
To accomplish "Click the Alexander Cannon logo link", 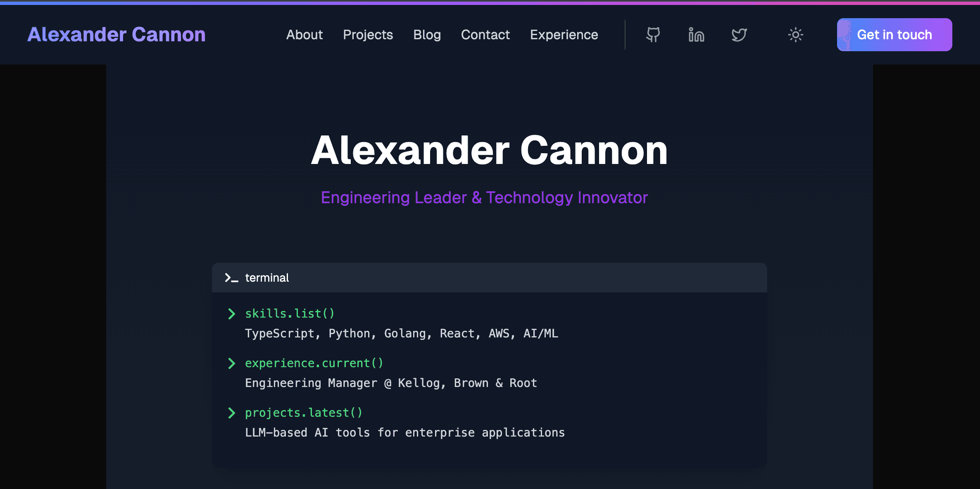I will coord(117,35).
